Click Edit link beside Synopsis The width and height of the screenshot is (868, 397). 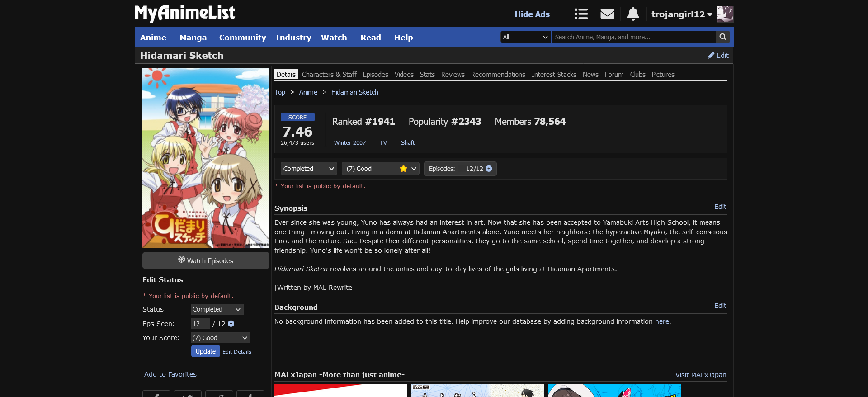pos(720,207)
